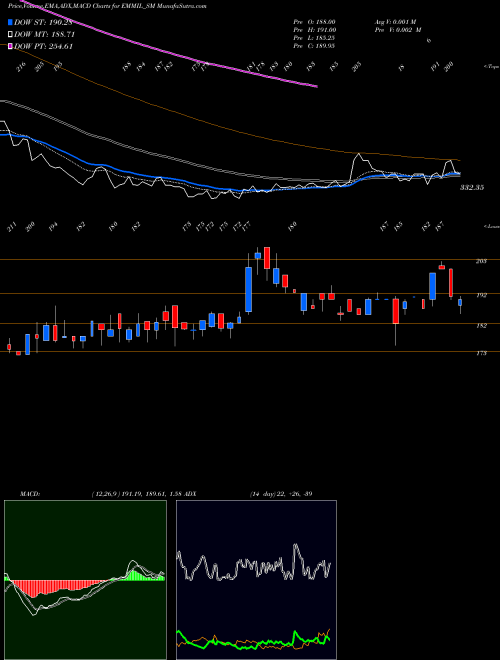The height and width of the screenshot is (660, 500).
Task: Click the '<Lows' label at right edge
Action: (491, 226)
